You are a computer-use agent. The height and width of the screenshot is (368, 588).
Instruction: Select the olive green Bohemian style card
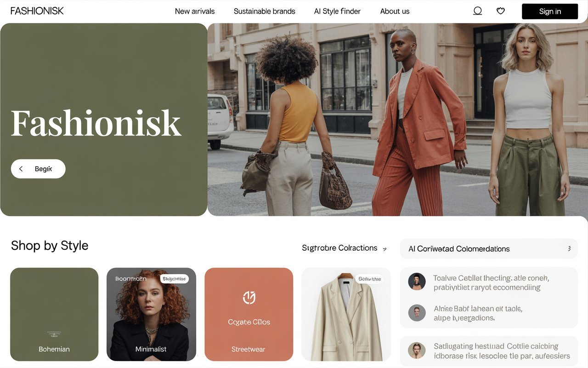point(54,314)
